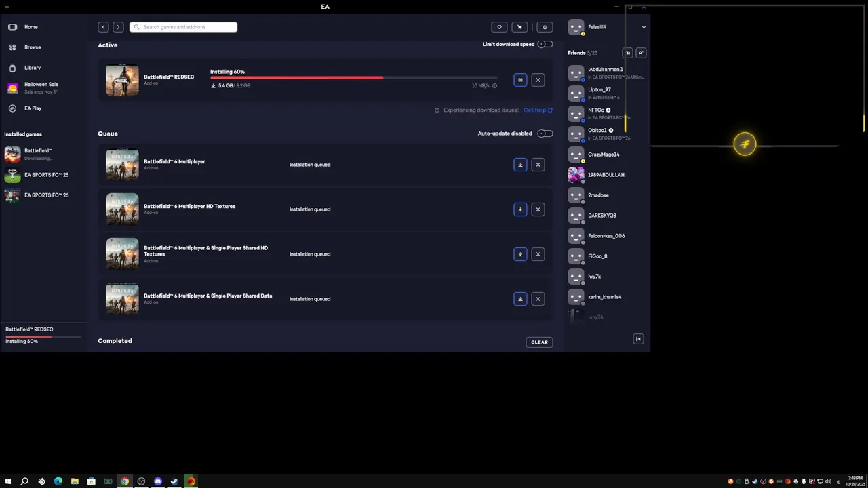Click the download speed info icon
Viewport: 868px width, 488px height.
[494, 86]
